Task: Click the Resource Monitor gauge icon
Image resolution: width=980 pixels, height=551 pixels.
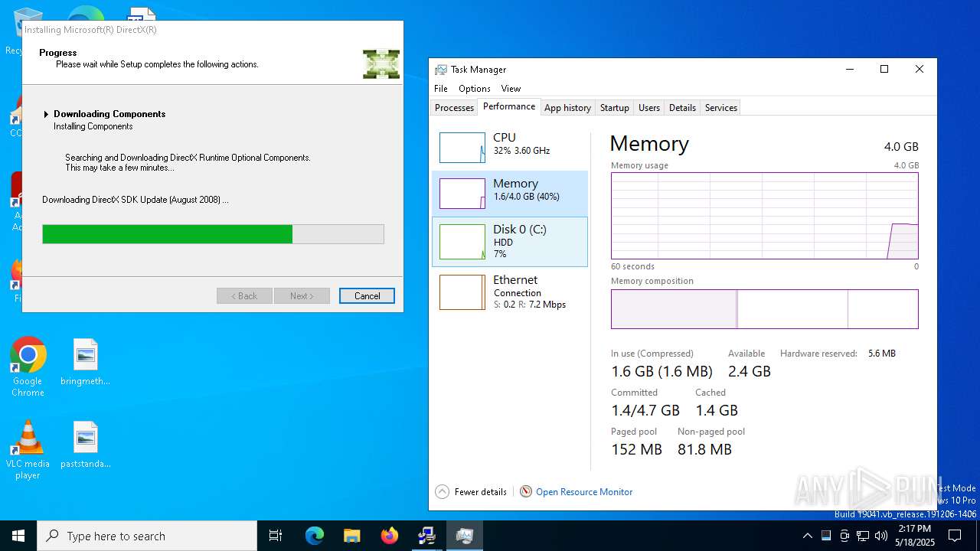Action: pos(526,491)
